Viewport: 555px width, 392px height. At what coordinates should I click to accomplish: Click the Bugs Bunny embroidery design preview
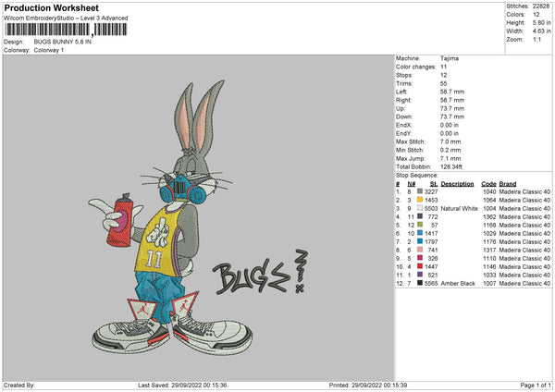tap(198, 218)
